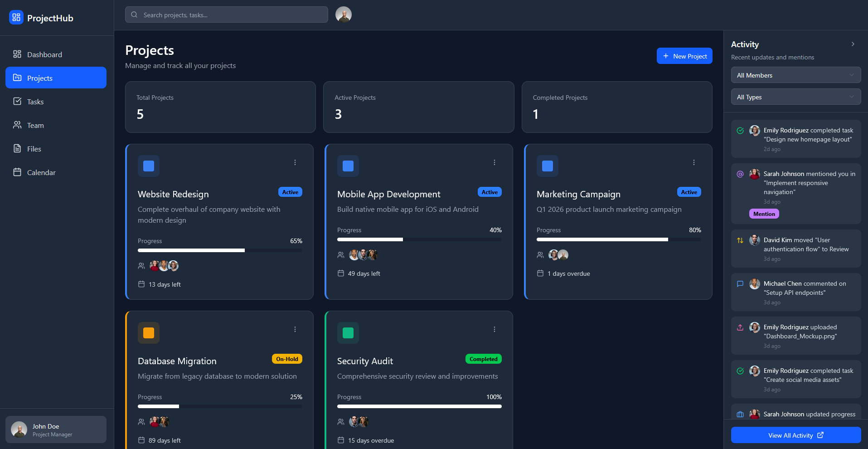Open Tasks from the sidebar
Viewport: 868px width, 449px height.
35,102
